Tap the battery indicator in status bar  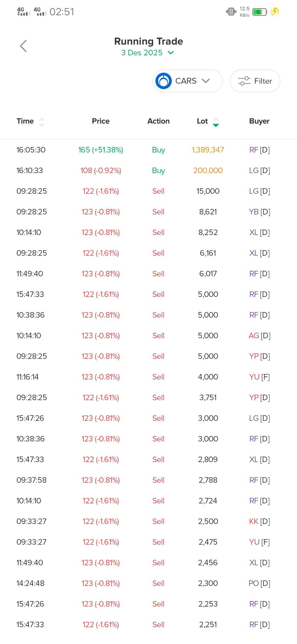tap(260, 12)
